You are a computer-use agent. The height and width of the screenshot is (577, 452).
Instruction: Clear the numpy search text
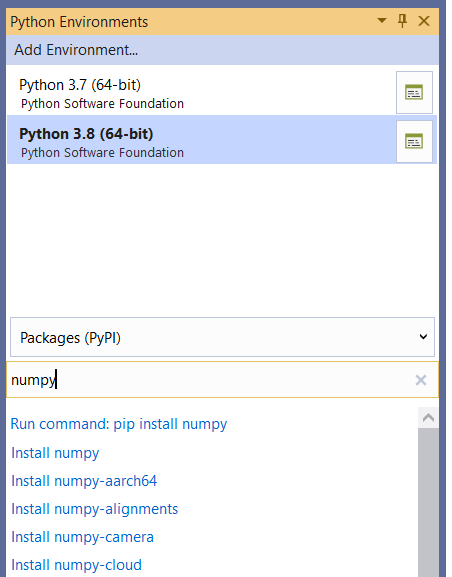coord(421,380)
